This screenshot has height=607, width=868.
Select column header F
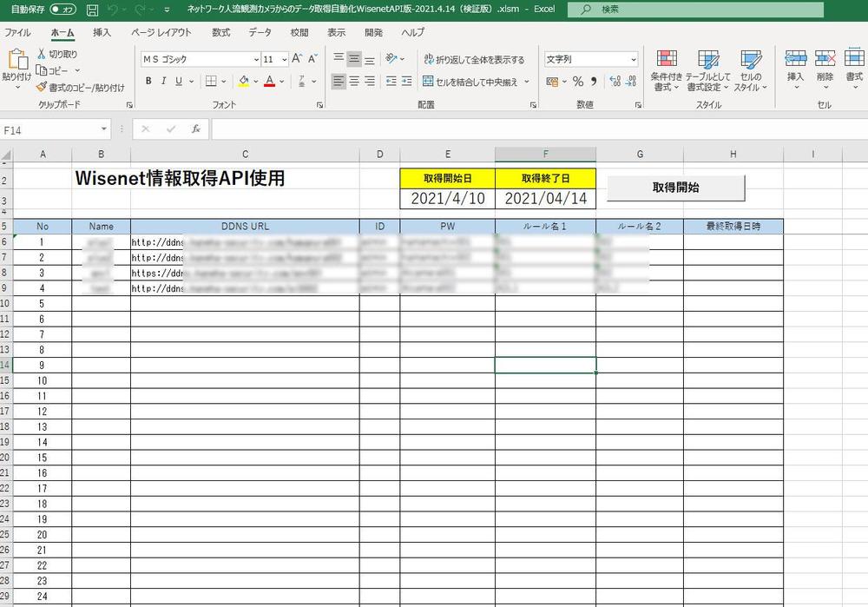click(x=545, y=154)
